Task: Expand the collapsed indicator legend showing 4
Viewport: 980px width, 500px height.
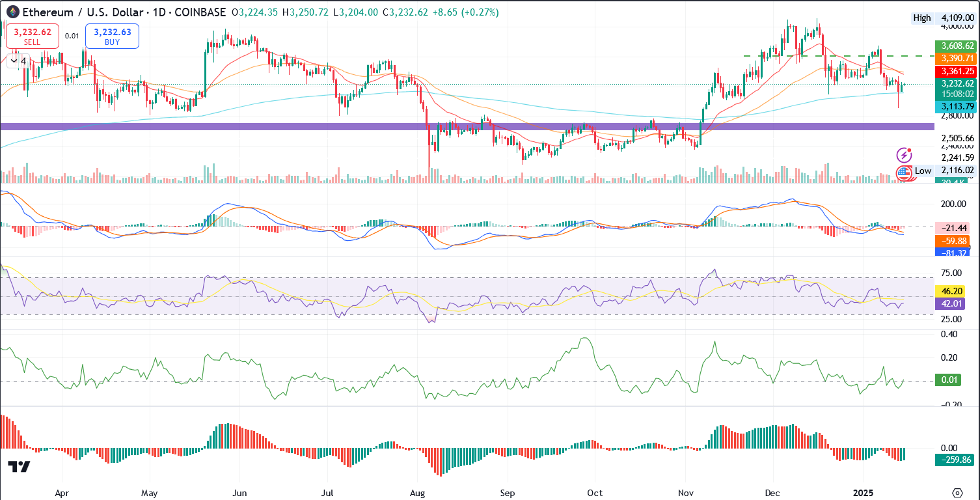Action: pyautogui.click(x=18, y=61)
